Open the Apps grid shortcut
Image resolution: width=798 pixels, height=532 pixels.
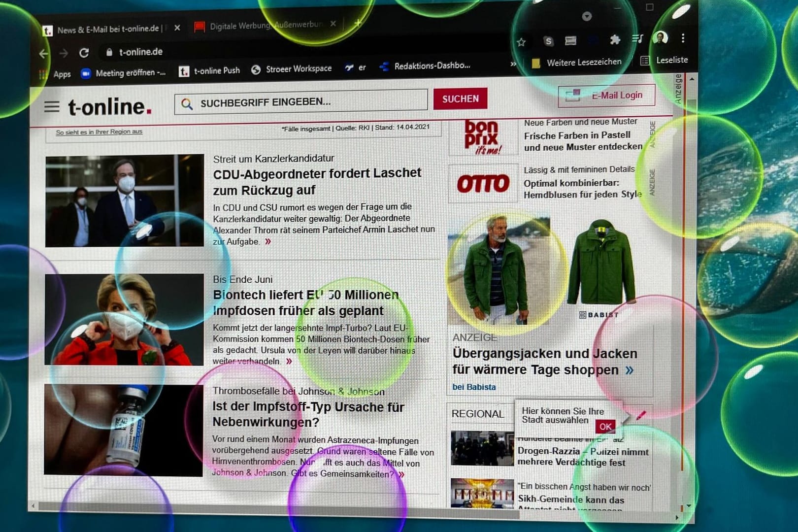click(x=55, y=74)
